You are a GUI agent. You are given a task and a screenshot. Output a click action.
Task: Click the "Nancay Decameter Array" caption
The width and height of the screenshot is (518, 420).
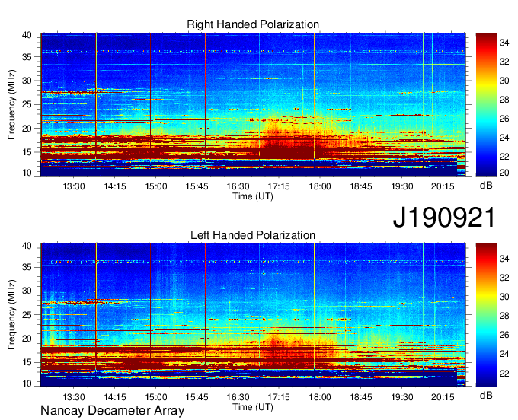(x=112, y=411)
